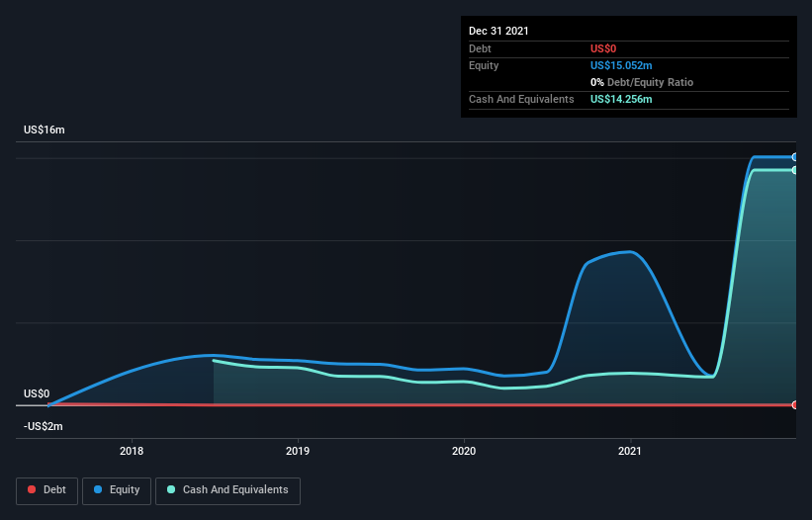This screenshot has height=520, width=812.
Task: Click the equity peak near 2021
Action: point(630,252)
